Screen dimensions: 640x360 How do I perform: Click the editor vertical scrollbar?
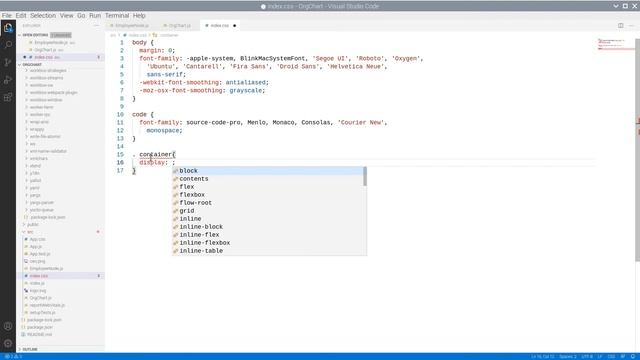tap(637, 150)
